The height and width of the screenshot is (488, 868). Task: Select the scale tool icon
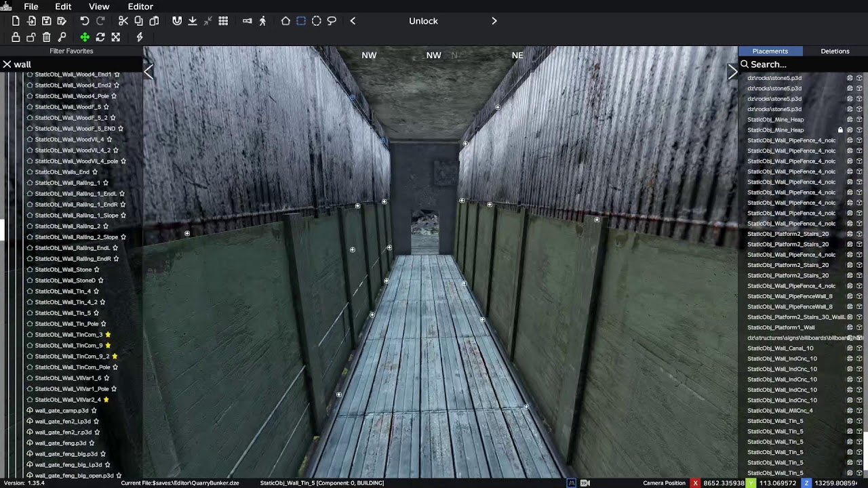(115, 37)
